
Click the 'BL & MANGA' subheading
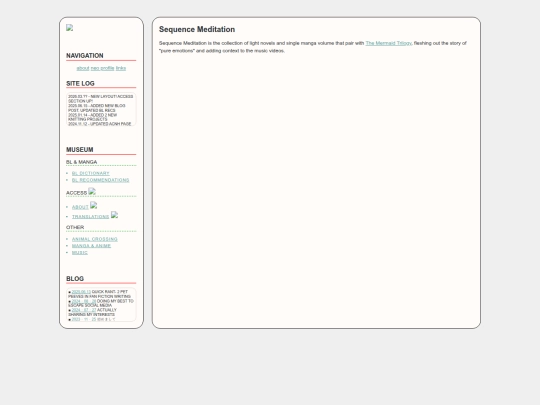tap(82, 162)
